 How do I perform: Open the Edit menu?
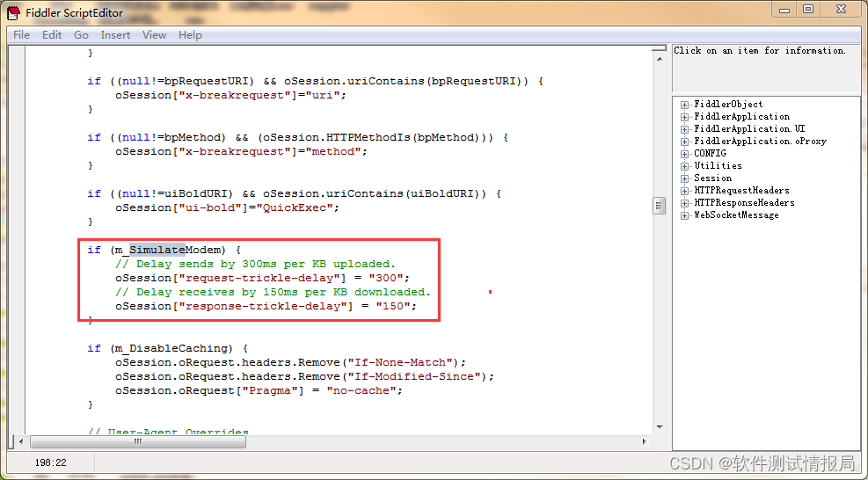pyautogui.click(x=52, y=35)
